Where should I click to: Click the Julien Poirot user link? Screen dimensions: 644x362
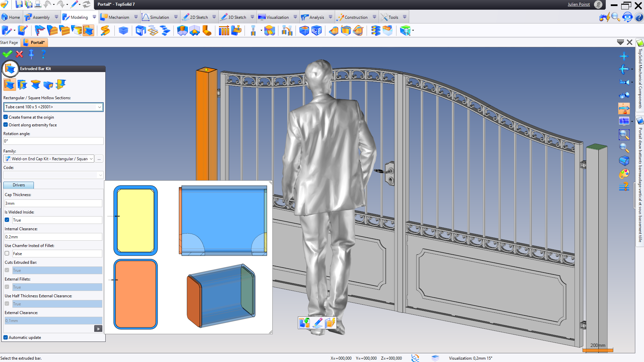pos(579,4)
